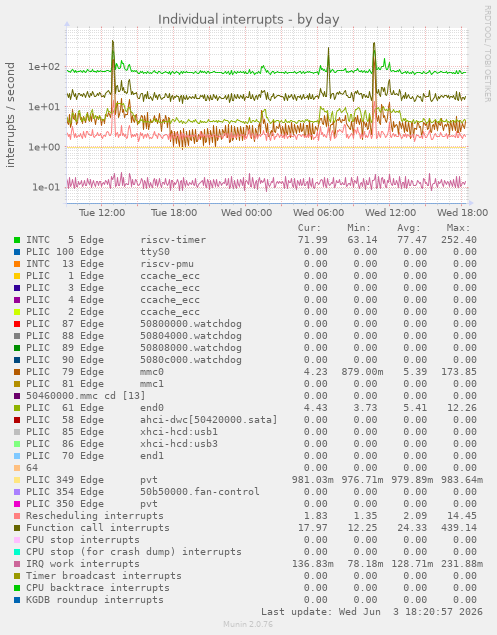Click the yellow PLIC 349 pvt swatch
The image size is (497, 635).
17,480
